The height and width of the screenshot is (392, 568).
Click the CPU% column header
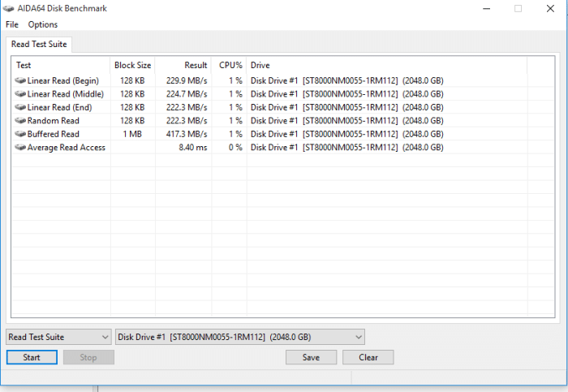[x=229, y=65]
